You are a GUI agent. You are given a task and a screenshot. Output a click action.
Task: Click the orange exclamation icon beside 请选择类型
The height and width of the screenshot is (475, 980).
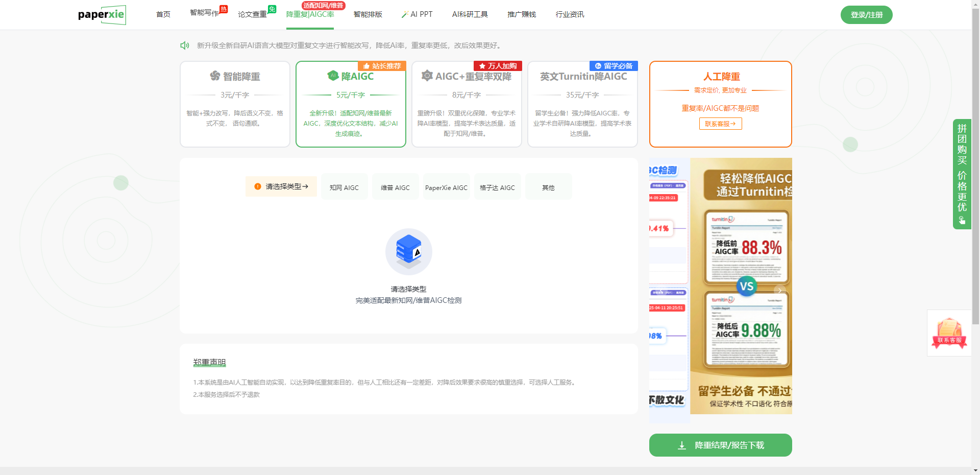[258, 186]
